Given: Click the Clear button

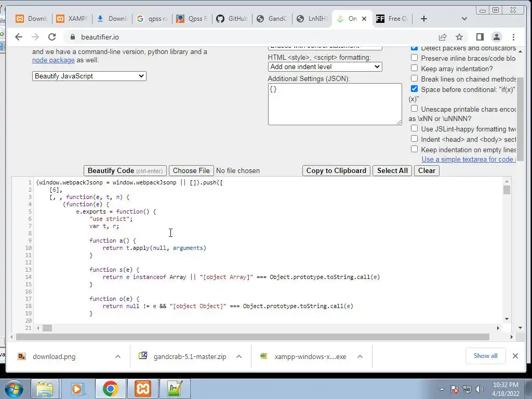Looking at the screenshot, I should click(427, 170).
